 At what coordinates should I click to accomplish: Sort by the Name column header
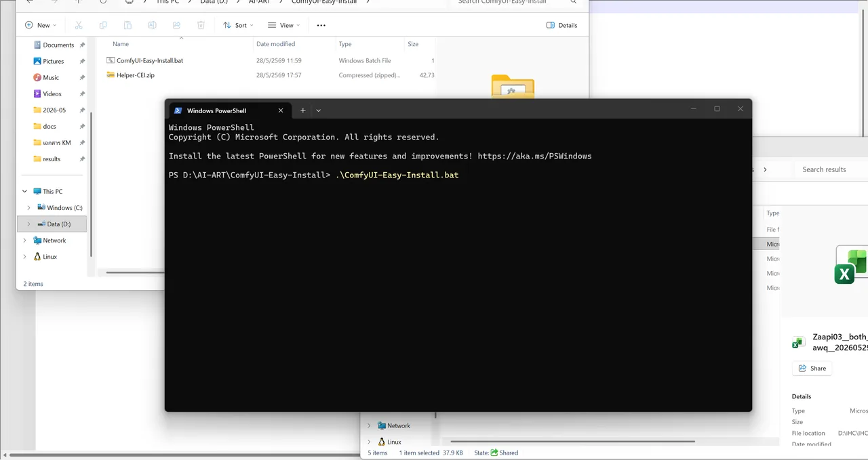point(121,44)
